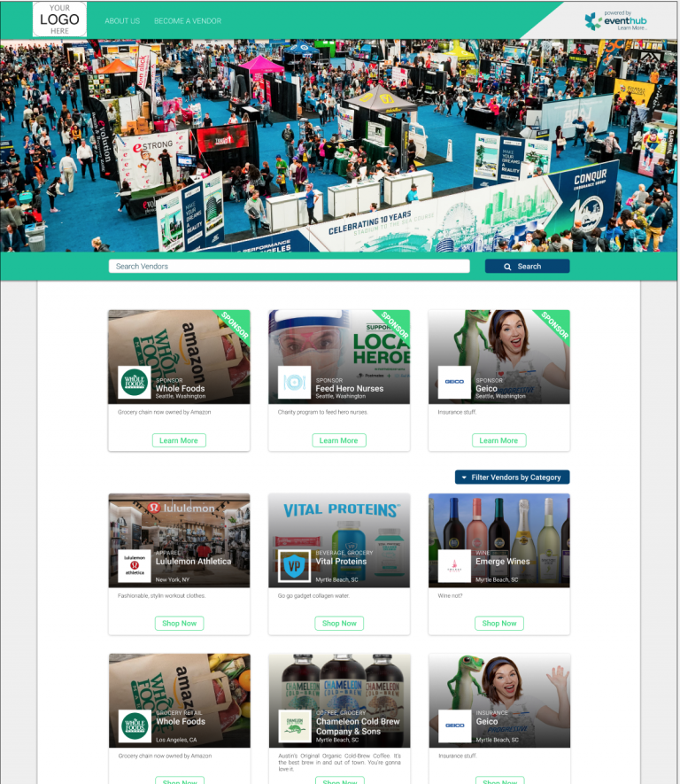This screenshot has height=784, width=680.
Task: Click the blue Search button
Action: (x=527, y=266)
